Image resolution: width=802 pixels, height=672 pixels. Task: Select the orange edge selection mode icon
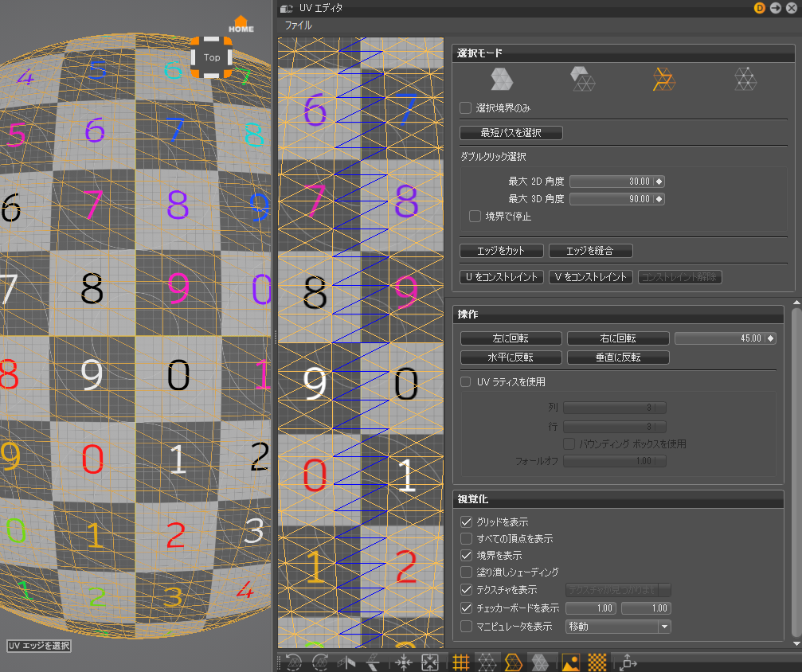coord(664,80)
